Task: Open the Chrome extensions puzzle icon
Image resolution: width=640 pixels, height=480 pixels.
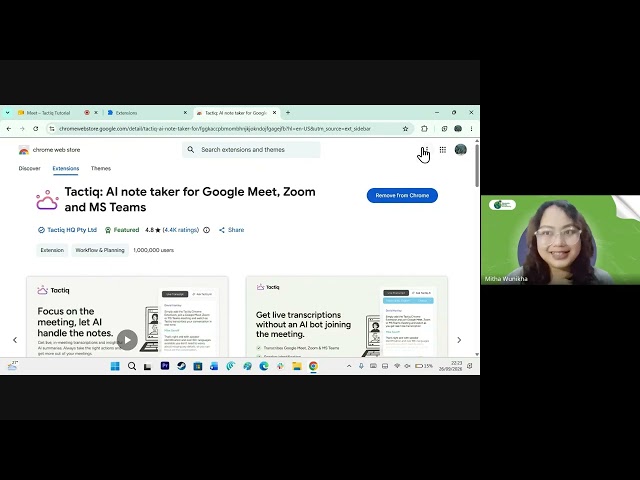Action: [x=424, y=129]
